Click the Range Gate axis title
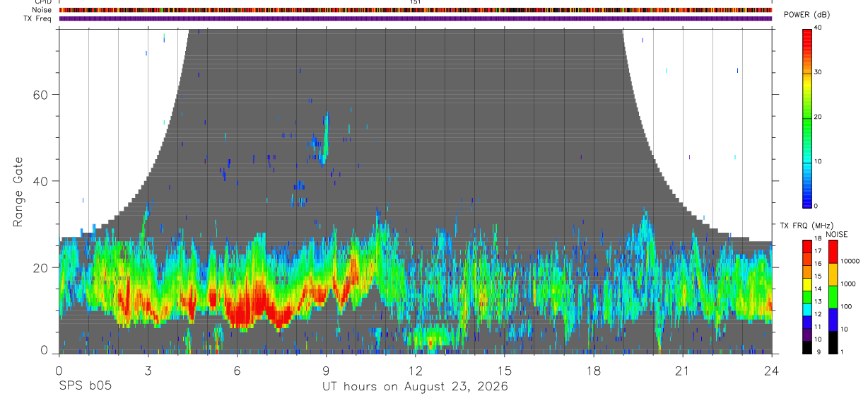 [19, 192]
